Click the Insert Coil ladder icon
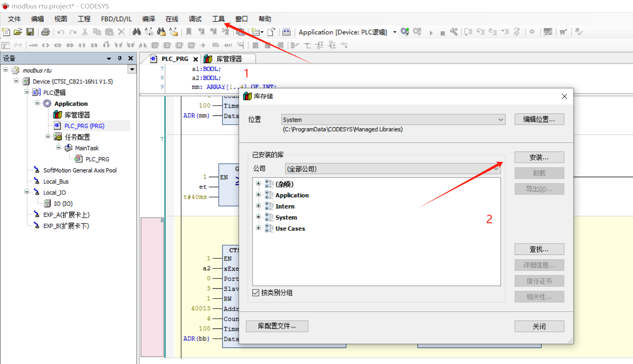 pyautogui.click(x=45, y=45)
